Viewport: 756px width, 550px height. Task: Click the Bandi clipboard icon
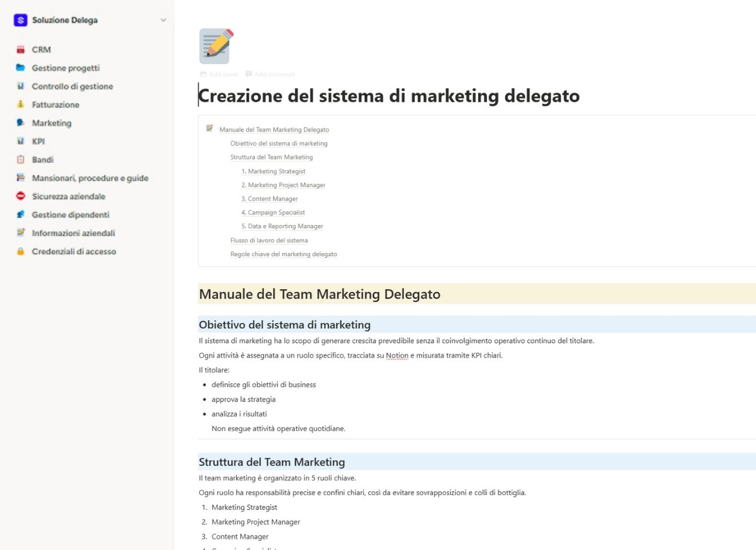click(21, 159)
